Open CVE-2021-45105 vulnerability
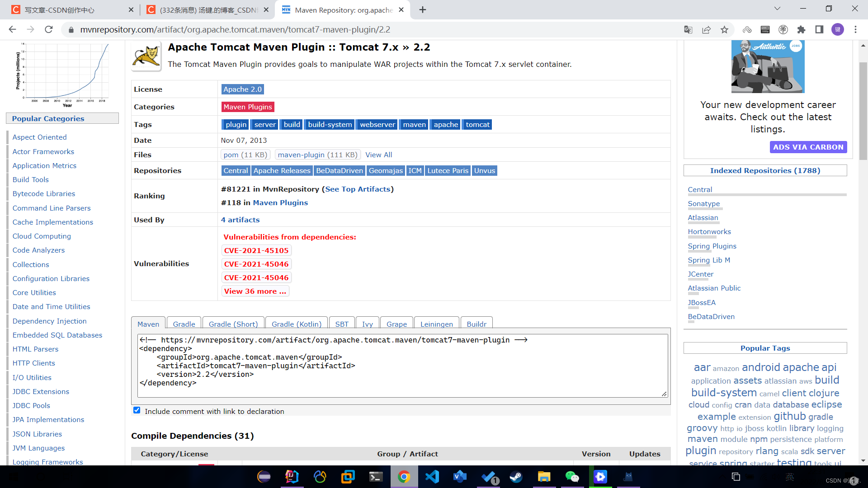The width and height of the screenshot is (868, 488). point(256,251)
